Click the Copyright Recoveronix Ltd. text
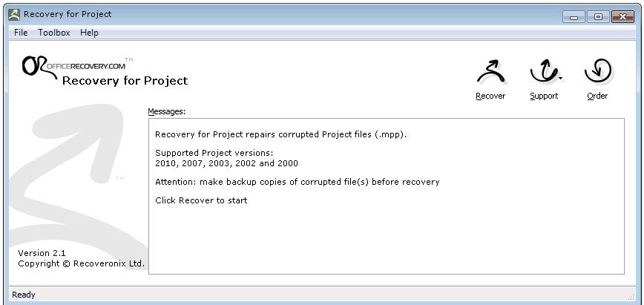This screenshot has width=644, height=305. (82, 263)
